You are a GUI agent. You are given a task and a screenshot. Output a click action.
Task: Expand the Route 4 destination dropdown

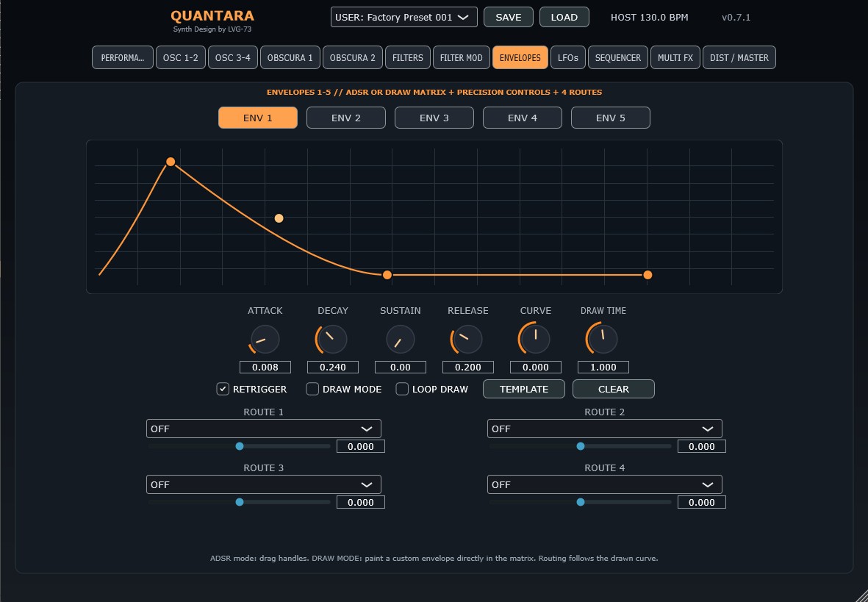pyautogui.click(x=604, y=484)
